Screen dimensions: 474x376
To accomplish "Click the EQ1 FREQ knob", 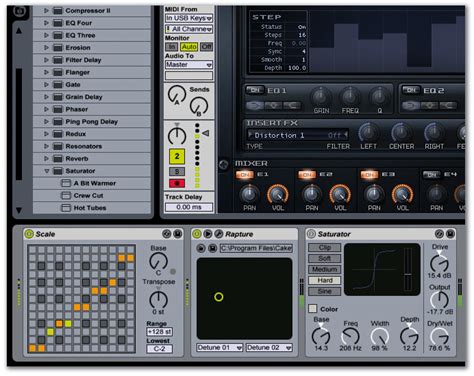I will (x=350, y=97).
